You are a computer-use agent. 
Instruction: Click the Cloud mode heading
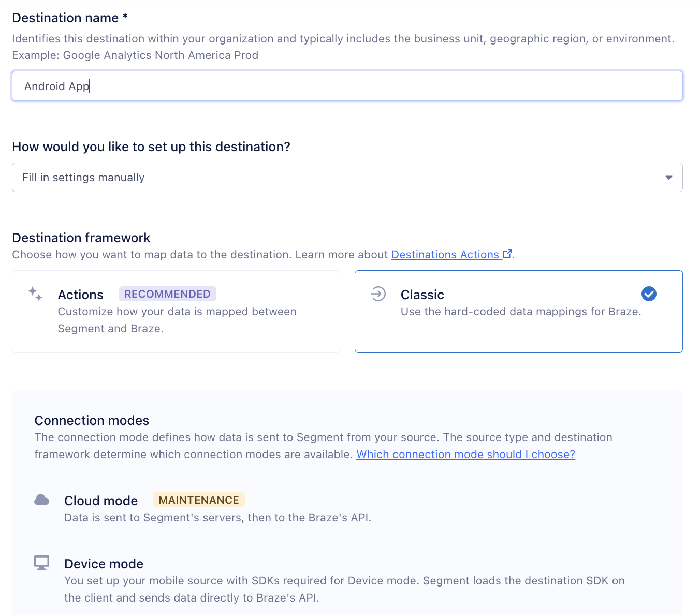(101, 501)
